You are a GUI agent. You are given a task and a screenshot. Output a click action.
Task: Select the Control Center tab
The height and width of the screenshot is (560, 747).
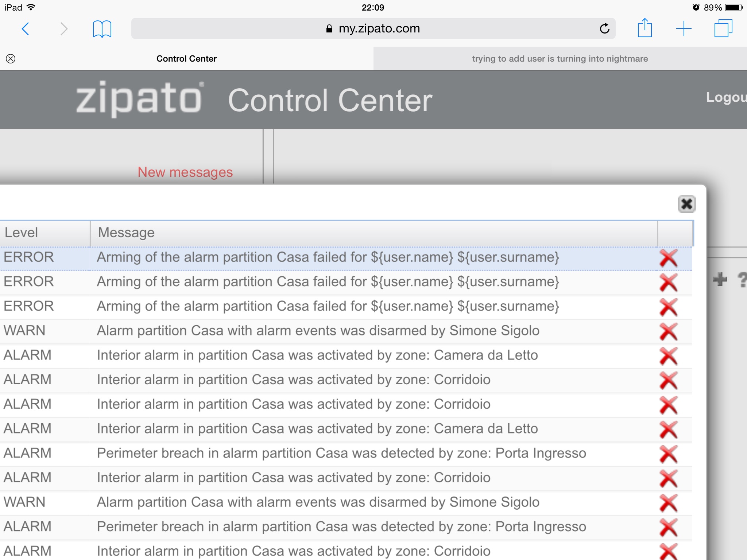coord(186,59)
